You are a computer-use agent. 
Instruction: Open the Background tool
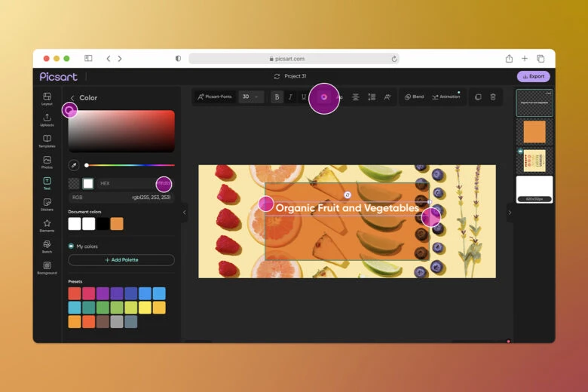(47, 268)
